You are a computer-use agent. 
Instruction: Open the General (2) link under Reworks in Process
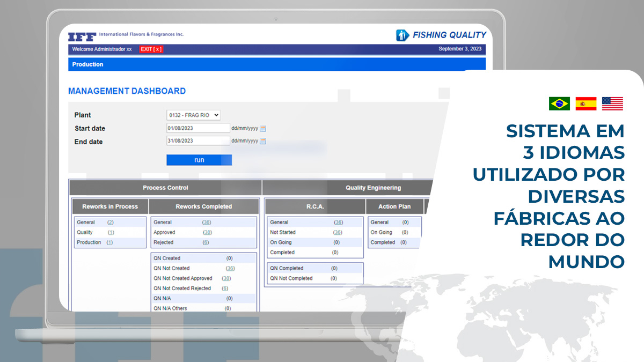click(x=109, y=222)
